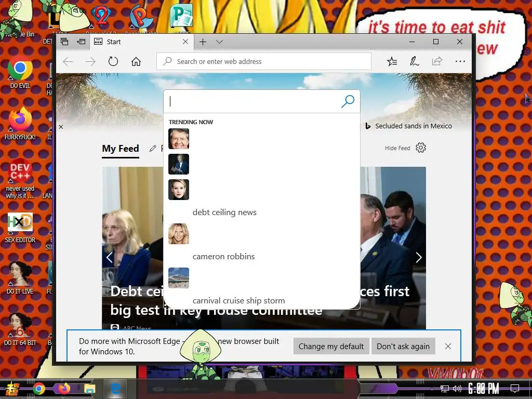Launch Firefox from the taskbar
The height and width of the screenshot is (399, 532).
(64, 389)
